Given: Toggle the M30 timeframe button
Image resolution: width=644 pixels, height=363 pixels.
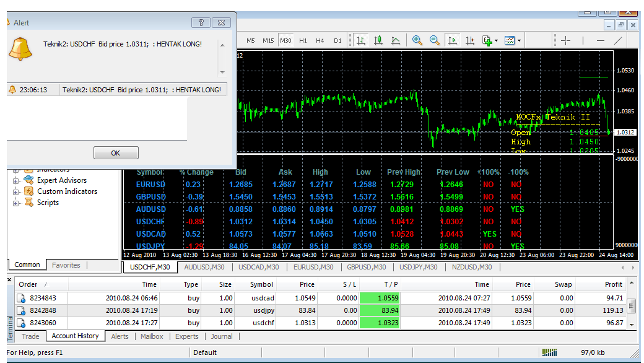Looking at the screenshot, I should click(x=285, y=41).
